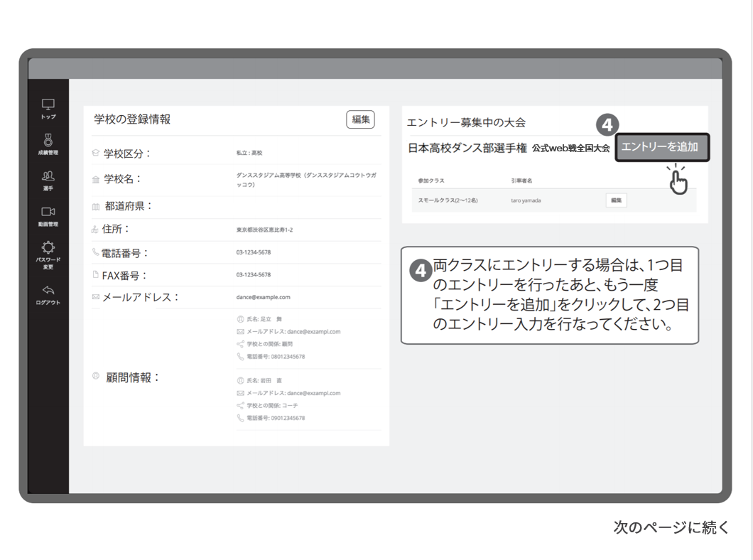Click the location icon beside 住所
753x560 pixels.
point(94,230)
